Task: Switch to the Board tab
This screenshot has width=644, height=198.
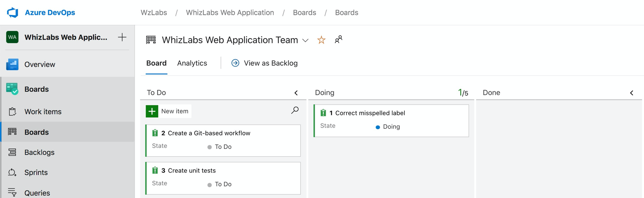Action: click(x=156, y=63)
